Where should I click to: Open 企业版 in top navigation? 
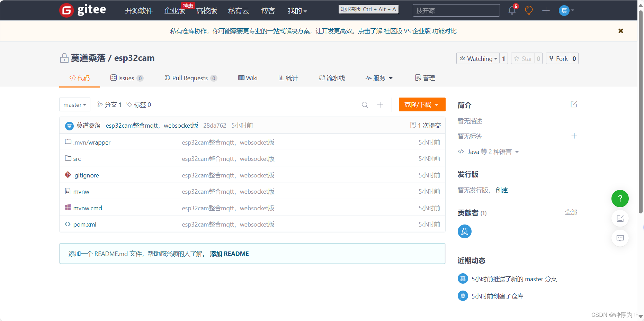[175, 11]
